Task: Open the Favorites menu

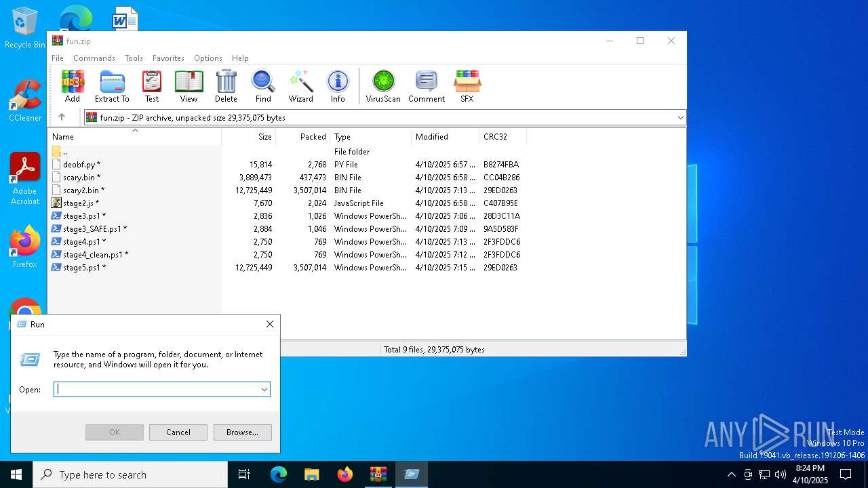Action: [168, 58]
